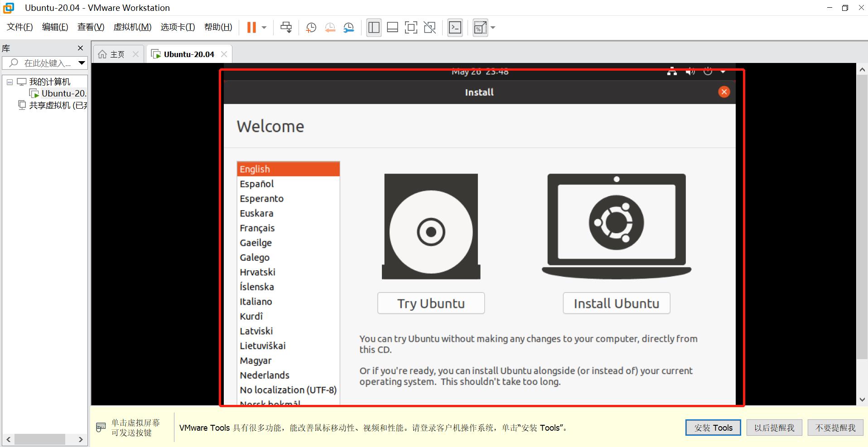Screen dimensions: 868x447
Task: Open the power options dropdown arrow next to pause
Action: point(264,28)
